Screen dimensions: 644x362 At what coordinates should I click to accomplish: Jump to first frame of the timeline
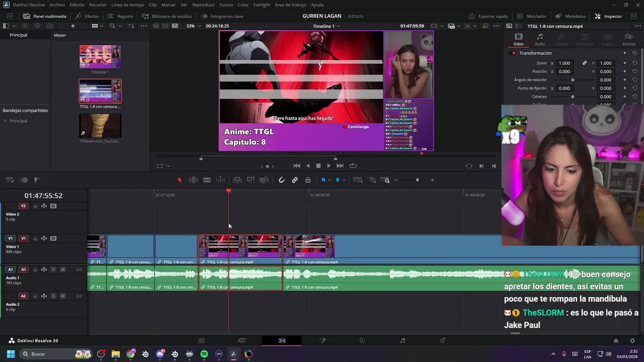[x=297, y=166]
